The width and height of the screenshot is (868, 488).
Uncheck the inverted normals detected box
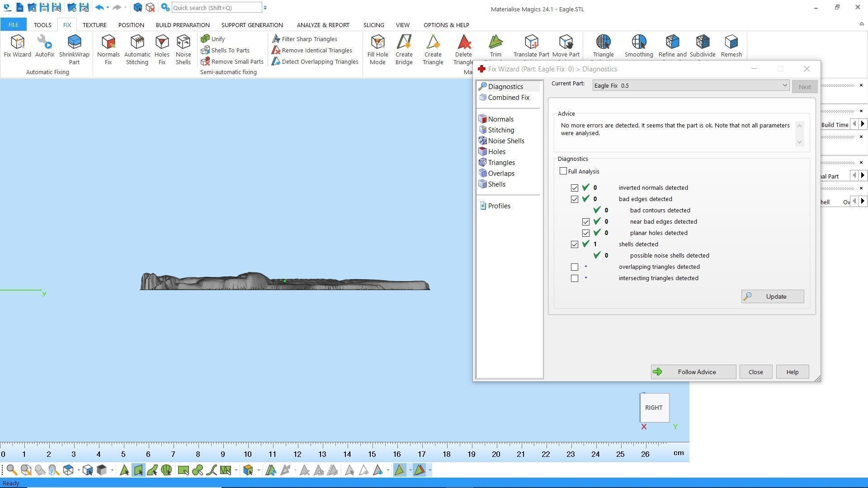click(x=575, y=188)
